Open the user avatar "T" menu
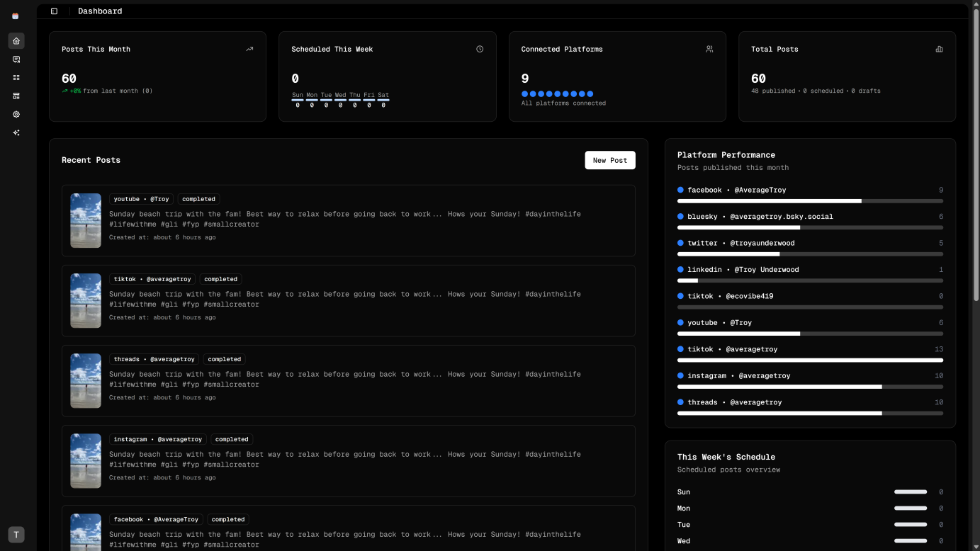Screen dimensions: 980x551 point(16,535)
